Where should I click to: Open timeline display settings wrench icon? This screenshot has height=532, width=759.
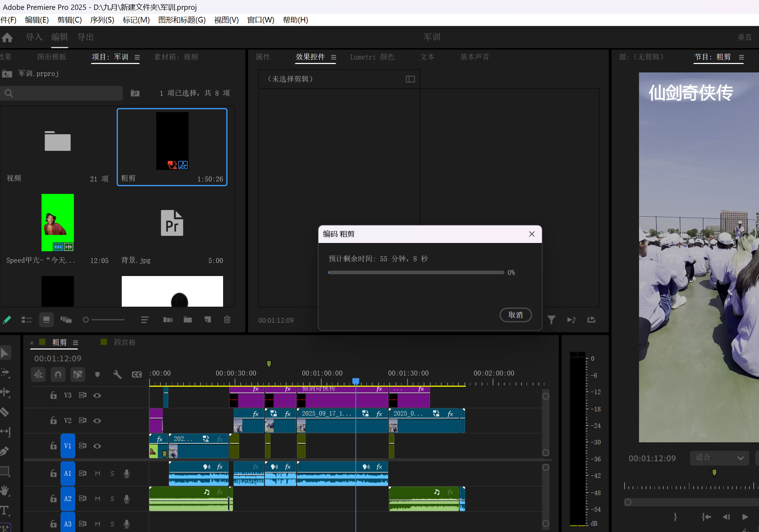click(x=117, y=374)
